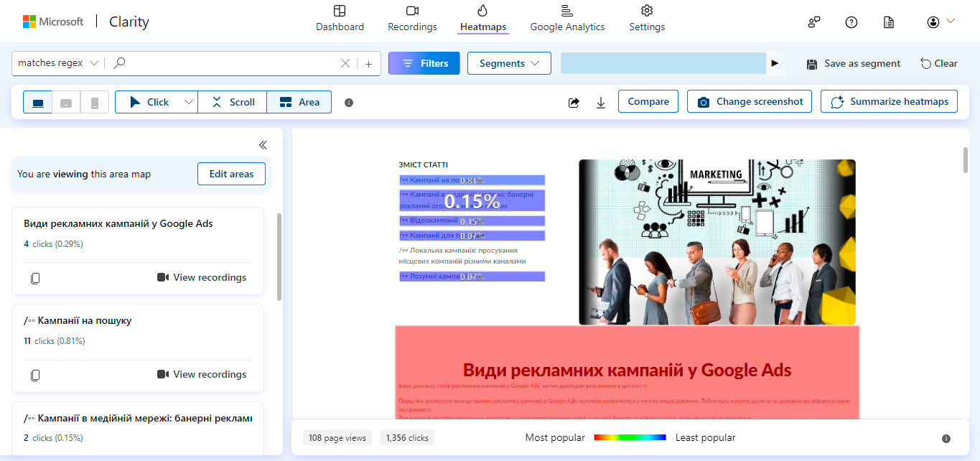
Task: Select the tablet device view
Action: 66,102
